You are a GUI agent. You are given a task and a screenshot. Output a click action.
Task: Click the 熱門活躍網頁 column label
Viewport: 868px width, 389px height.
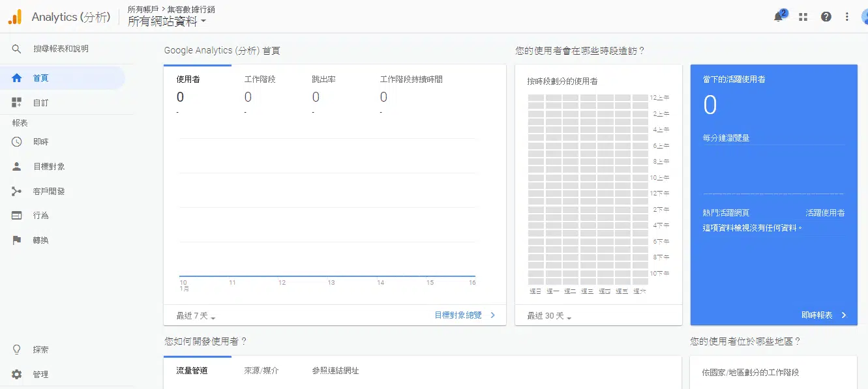click(x=726, y=213)
